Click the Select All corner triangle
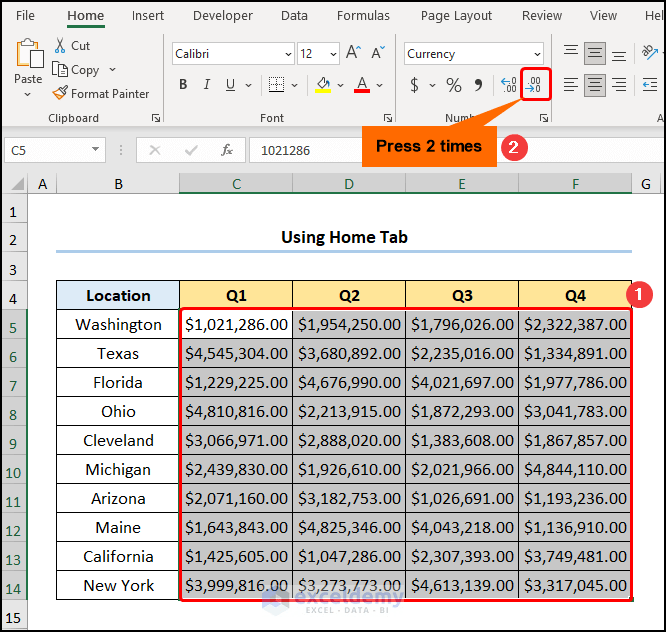This screenshot has width=666, height=632. [x=17, y=184]
